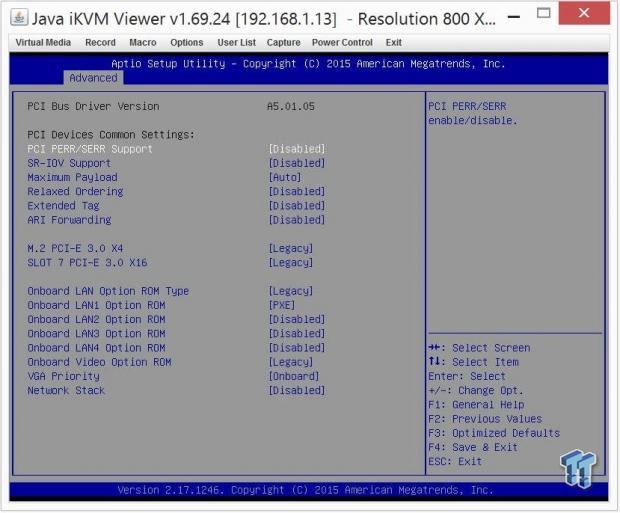Click LAN Option ROM Type [Legacy] value
620x513 pixels.
[291, 292]
